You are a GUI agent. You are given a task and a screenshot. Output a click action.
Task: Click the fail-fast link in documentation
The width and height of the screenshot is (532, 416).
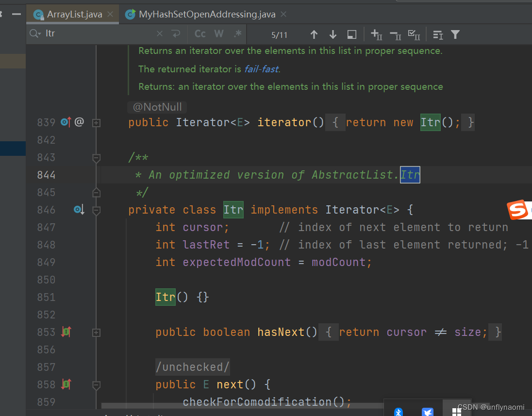(x=262, y=69)
